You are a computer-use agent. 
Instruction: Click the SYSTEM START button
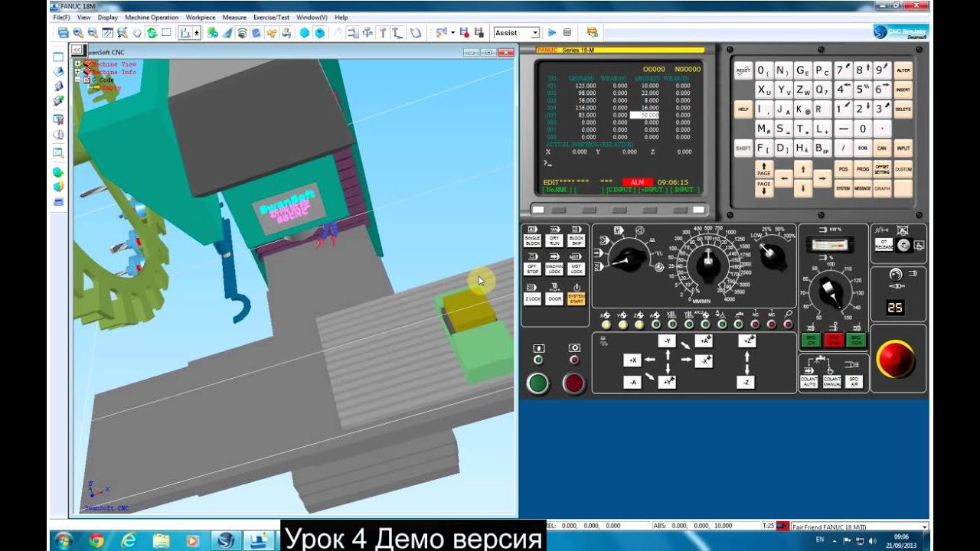(x=577, y=299)
